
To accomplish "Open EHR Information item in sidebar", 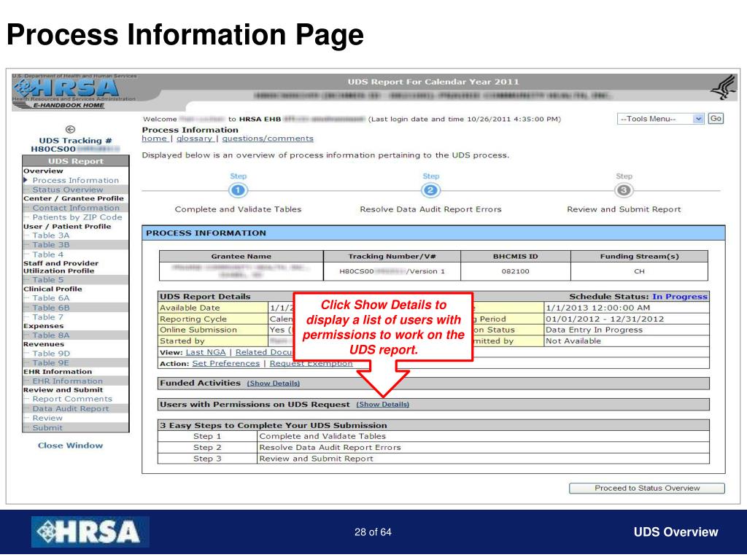I will click(68, 381).
